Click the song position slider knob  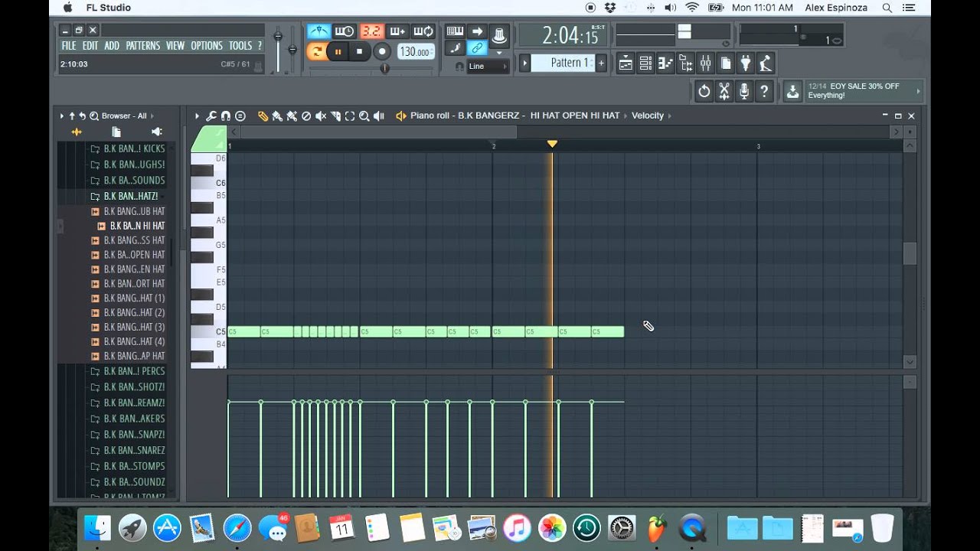click(385, 68)
